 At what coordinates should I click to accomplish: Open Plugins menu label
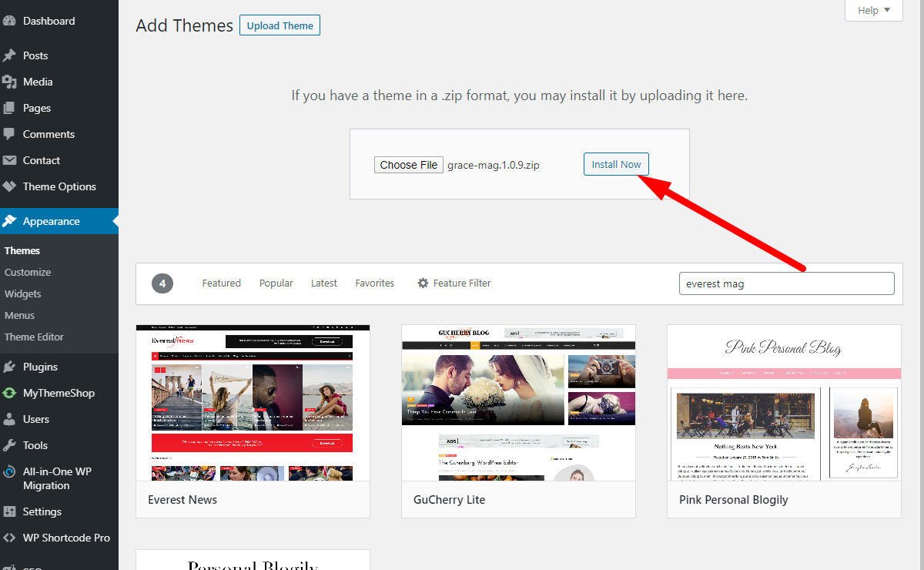pos(40,367)
